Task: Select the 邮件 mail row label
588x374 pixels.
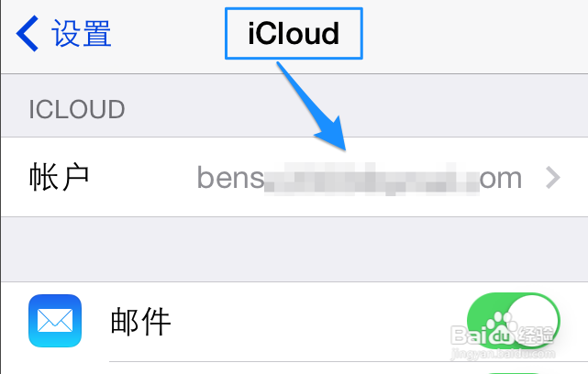Action: (140, 322)
